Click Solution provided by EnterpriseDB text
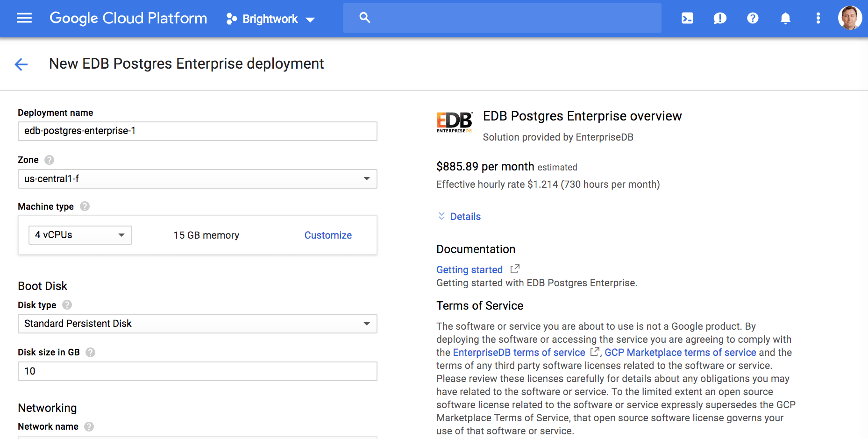 point(558,137)
